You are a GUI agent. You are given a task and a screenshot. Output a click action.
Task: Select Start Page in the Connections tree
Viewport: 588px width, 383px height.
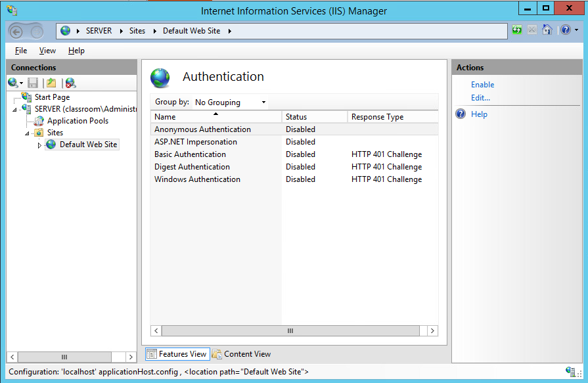tap(52, 97)
